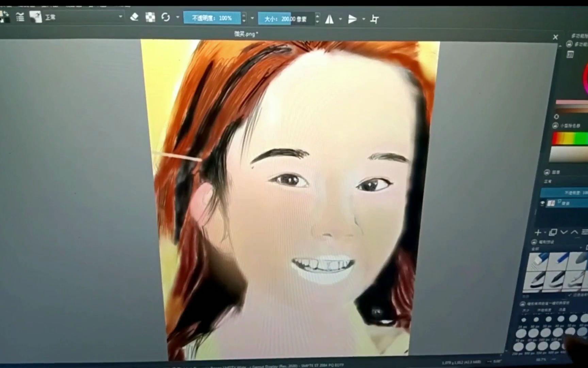Select the second brush size circle, middle row

[x=534, y=333]
